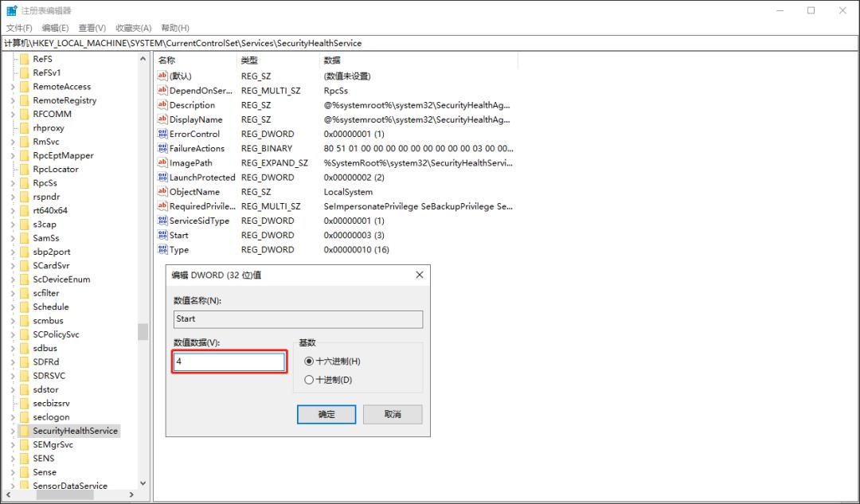The height and width of the screenshot is (504, 860).
Task: Click the REG_BINARY icon beside FailureActions
Action: tap(162, 148)
